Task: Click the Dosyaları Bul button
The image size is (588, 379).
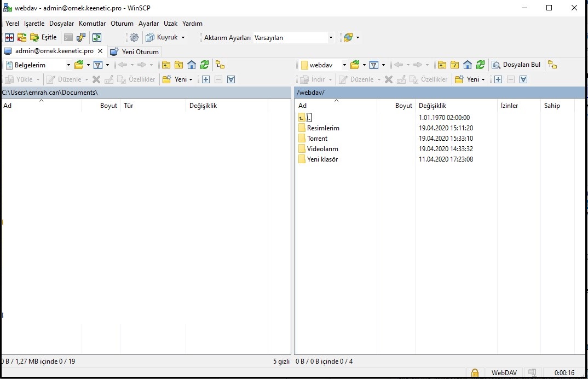Action: click(516, 65)
